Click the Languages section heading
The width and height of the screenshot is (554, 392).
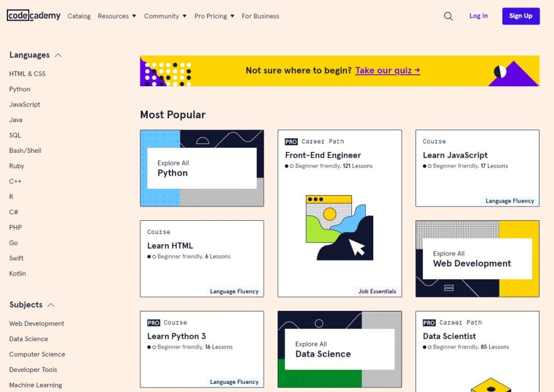pyautogui.click(x=30, y=55)
